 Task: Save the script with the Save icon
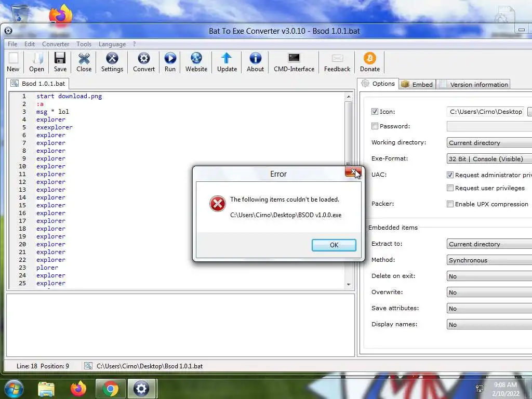60,58
